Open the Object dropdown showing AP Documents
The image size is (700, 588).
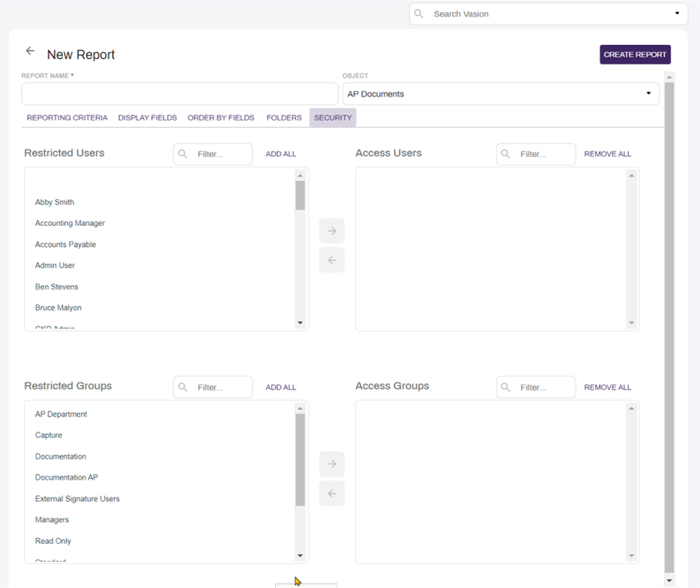tap(501, 93)
